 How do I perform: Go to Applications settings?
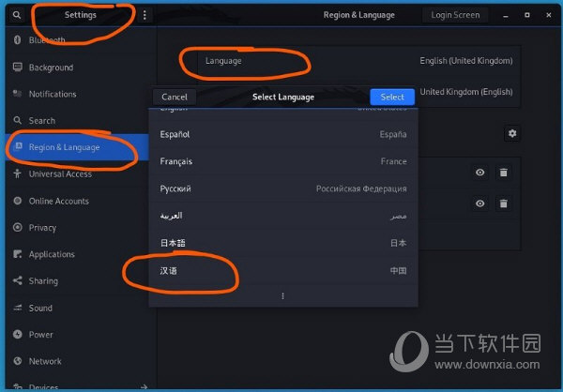coord(77,254)
